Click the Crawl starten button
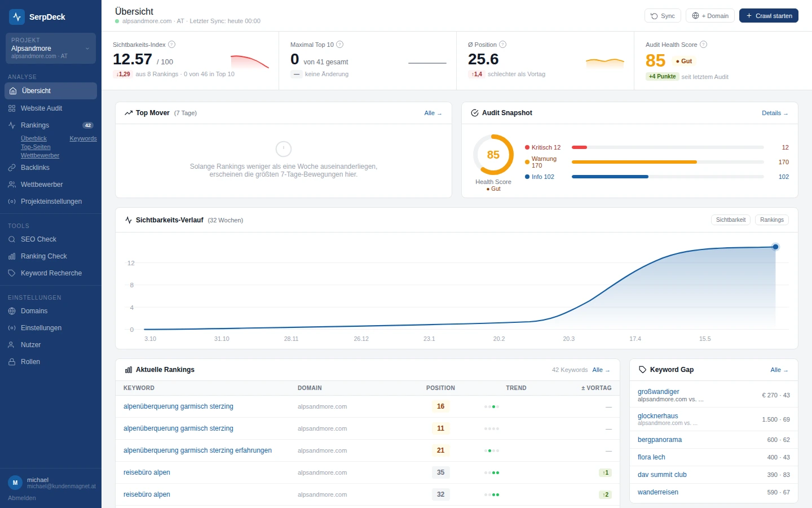The image size is (812, 508). click(x=769, y=16)
